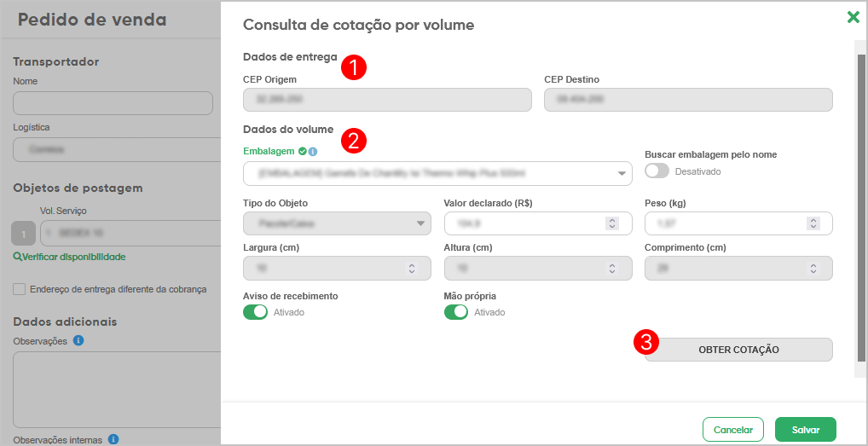
Task: Click the Peso (kg) stepper arrows
Action: [x=813, y=223]
